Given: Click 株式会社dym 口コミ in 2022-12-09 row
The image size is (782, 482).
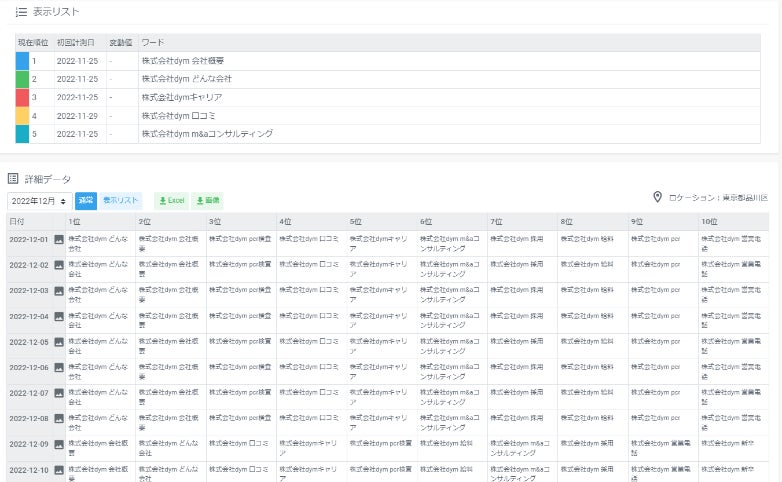Looking at the screenshot, I should (x=238, y=444).
